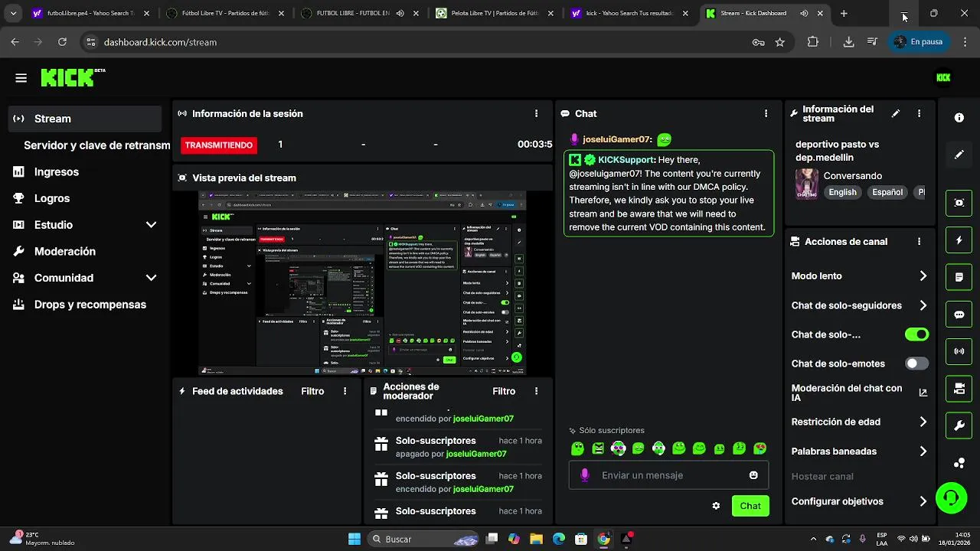Open Acciones de moderador three-dot menu
The width and height of the screenshot is (980, 551).
(x=536, y=391)
